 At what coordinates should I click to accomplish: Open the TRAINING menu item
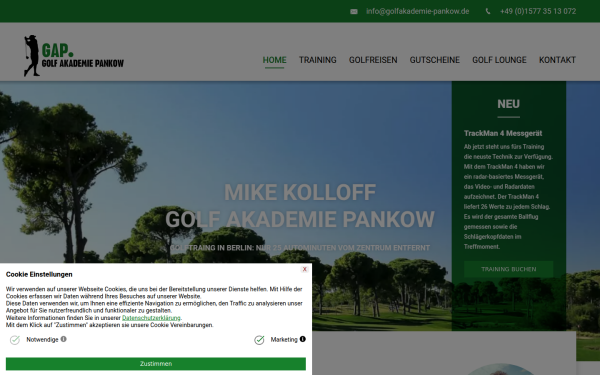click(x=318, y=60)
